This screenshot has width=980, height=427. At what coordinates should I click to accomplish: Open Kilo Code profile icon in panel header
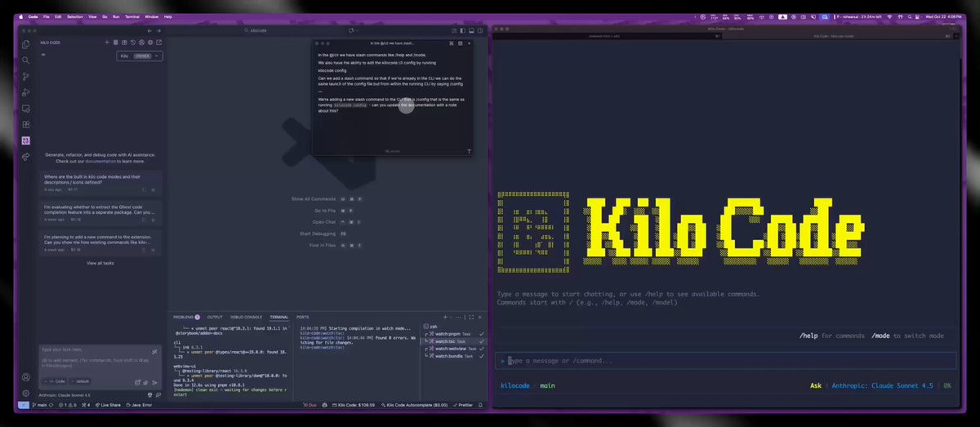click(141, 42)
